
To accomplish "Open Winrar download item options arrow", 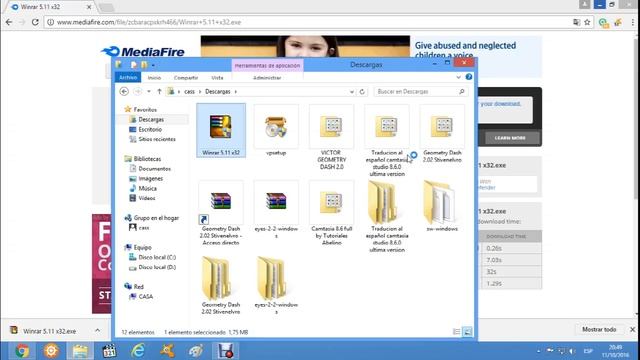I will pos(98,330).
